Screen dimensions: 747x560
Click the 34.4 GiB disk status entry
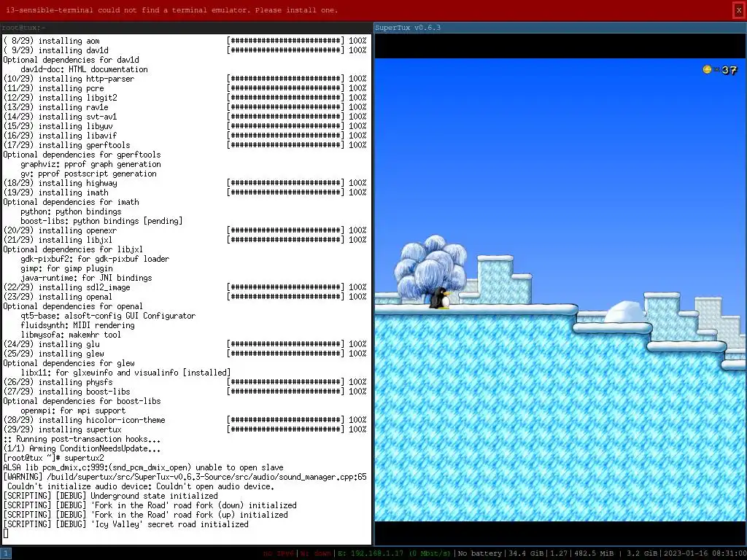(526, 553)
